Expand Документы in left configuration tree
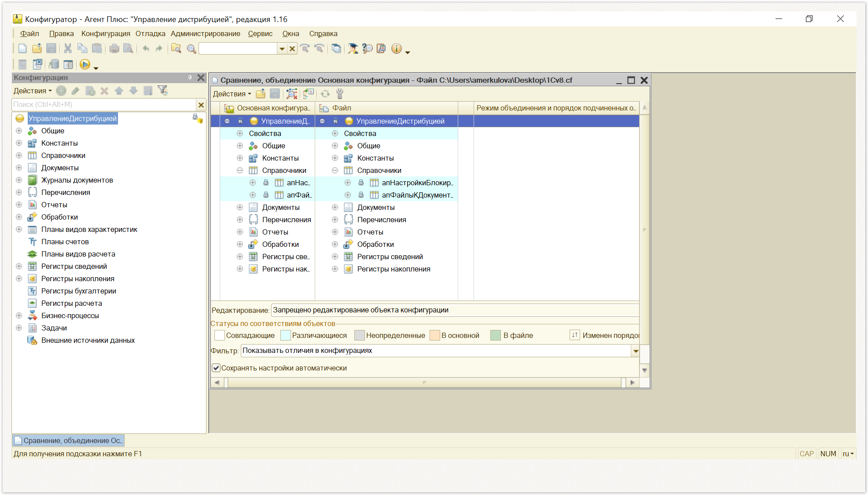 tap(19, 168)
